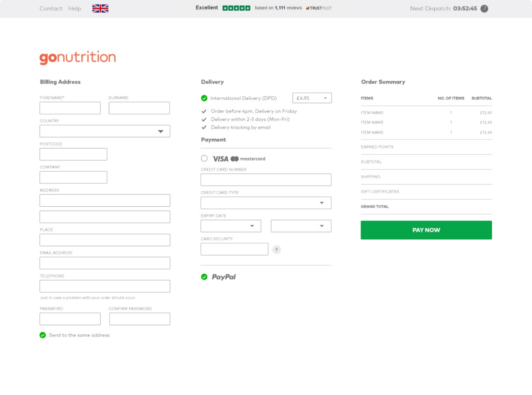
Task: Focus the Company input field
Action: [73, 177]
